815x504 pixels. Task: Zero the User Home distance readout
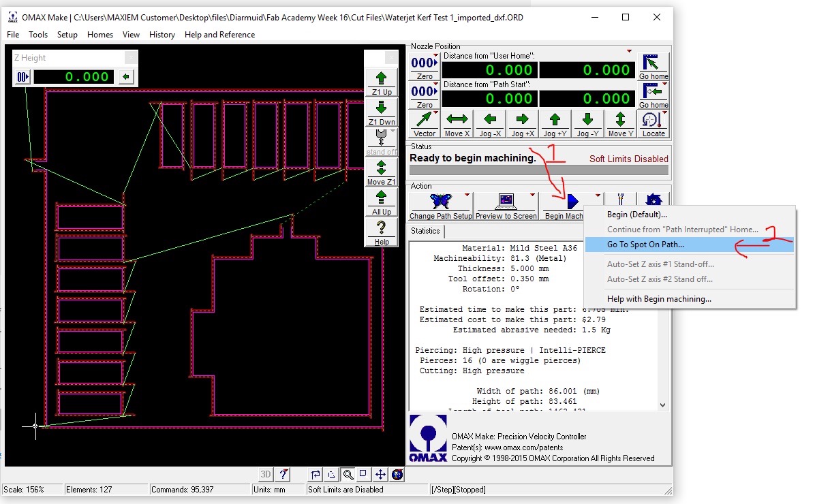(x=424, y=67)
